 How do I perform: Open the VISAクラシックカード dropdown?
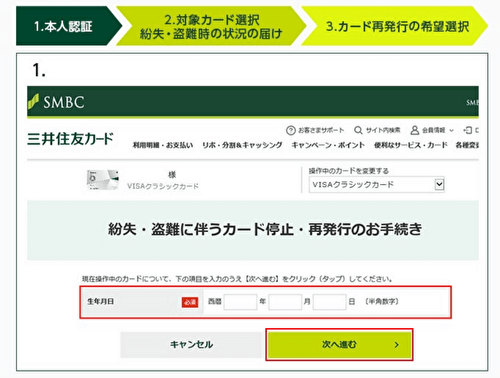[377, 185]
